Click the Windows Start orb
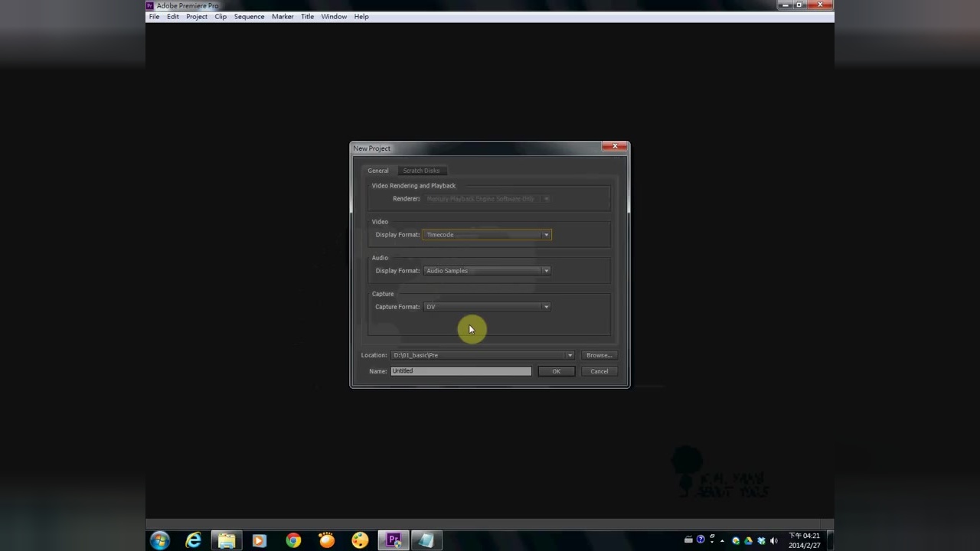The height and width of the screenshot is (551, 980). pyautogui.click(x=160, y=540)
